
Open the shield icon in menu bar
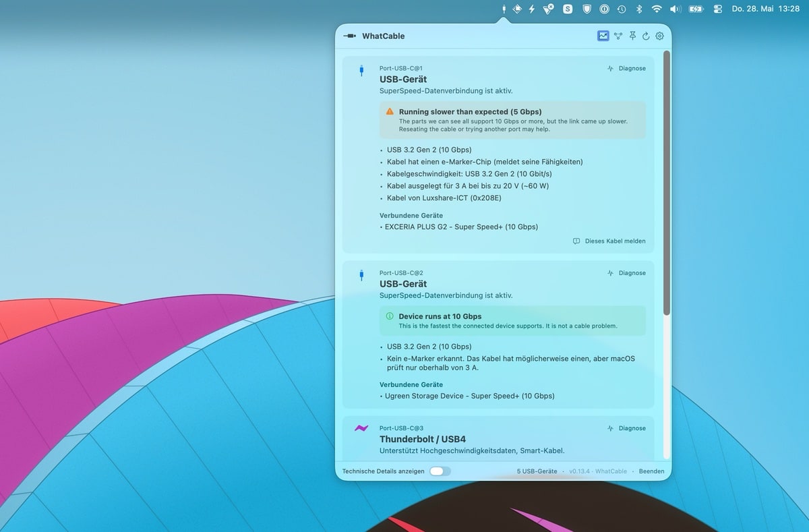[x=587, y=9]
